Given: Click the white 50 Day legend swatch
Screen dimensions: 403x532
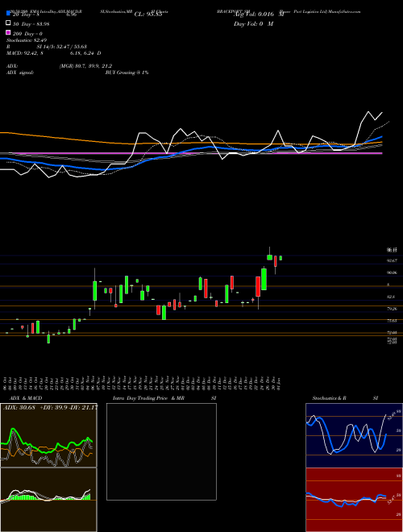Looking at the screenshot, I should [8, 23].
